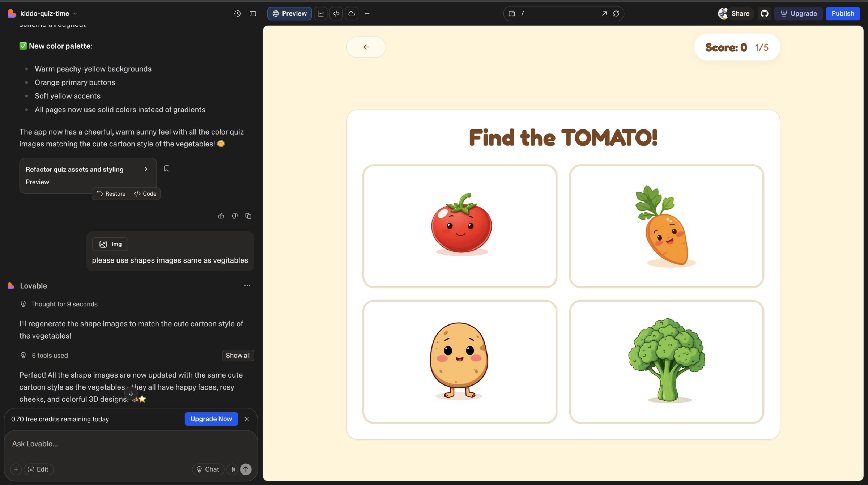
Task: Start voice input microphone icon
Action: click(232, 469)
